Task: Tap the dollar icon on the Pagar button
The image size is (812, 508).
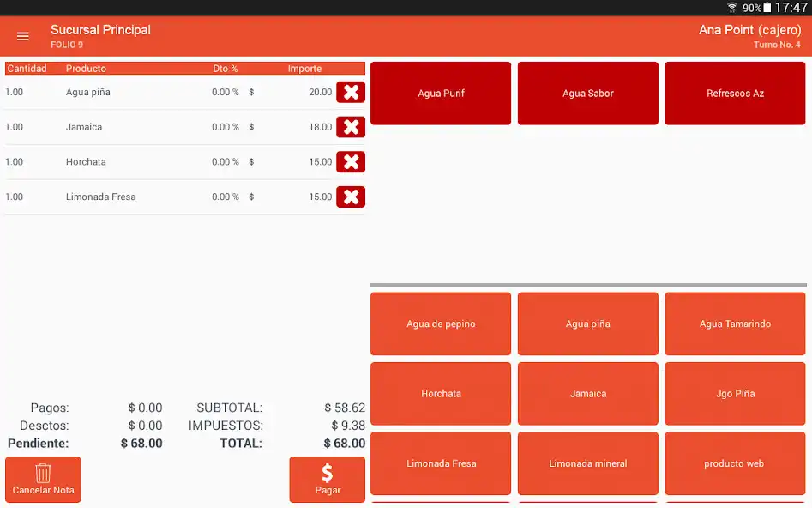Action: coord(327,472)
